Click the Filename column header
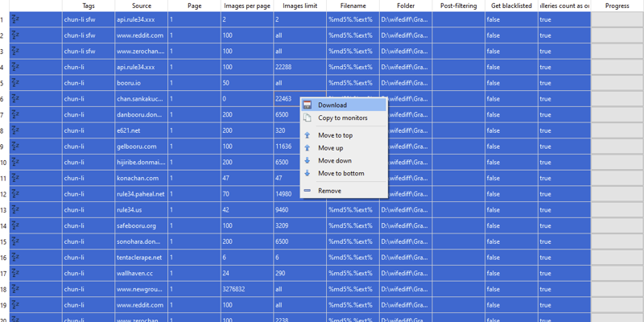The height and width of the screenshot is (322, 644). point(353,6)
